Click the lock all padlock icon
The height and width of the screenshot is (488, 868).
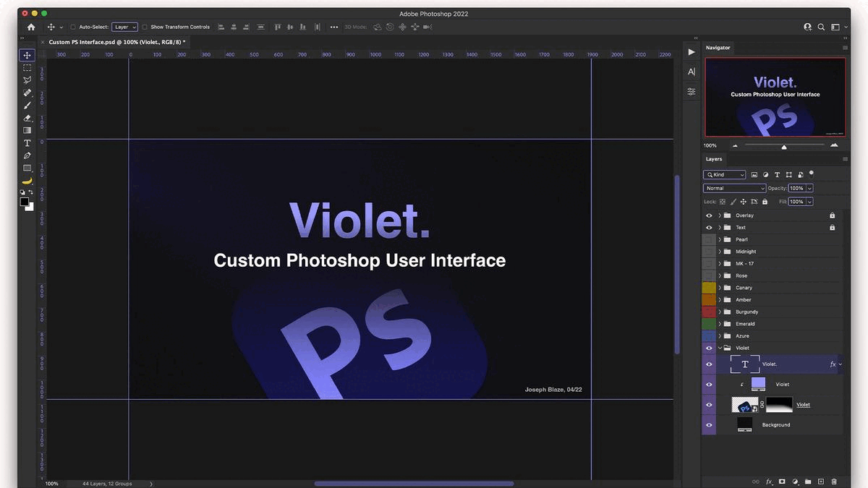pyautogui.click(x=763, y=202)
